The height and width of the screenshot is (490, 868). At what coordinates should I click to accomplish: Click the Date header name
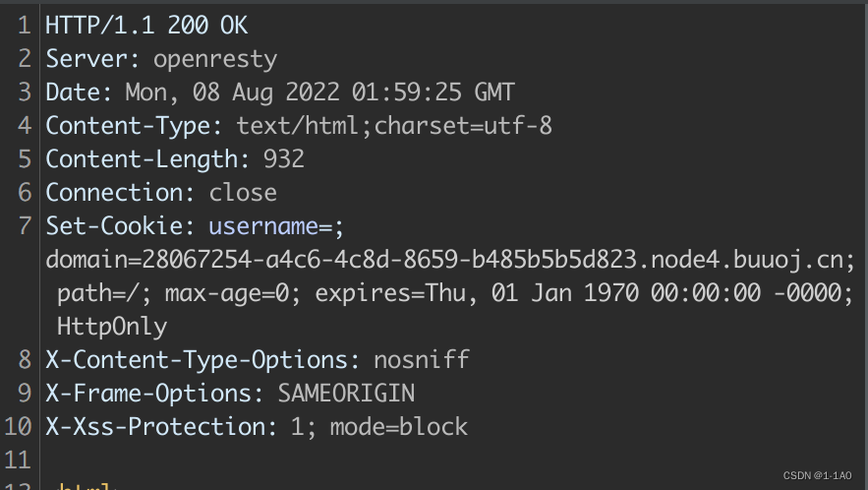pos(78,92)
